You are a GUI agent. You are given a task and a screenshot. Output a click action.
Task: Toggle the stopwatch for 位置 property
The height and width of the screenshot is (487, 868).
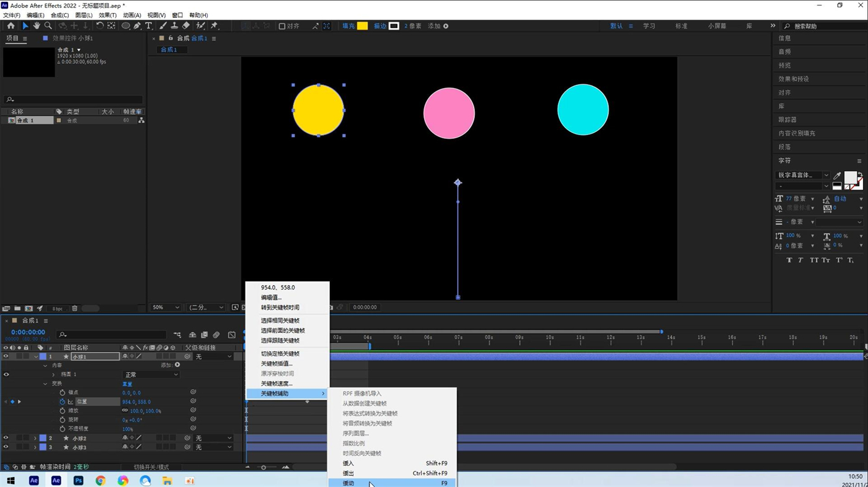click(x=62, y=402)
